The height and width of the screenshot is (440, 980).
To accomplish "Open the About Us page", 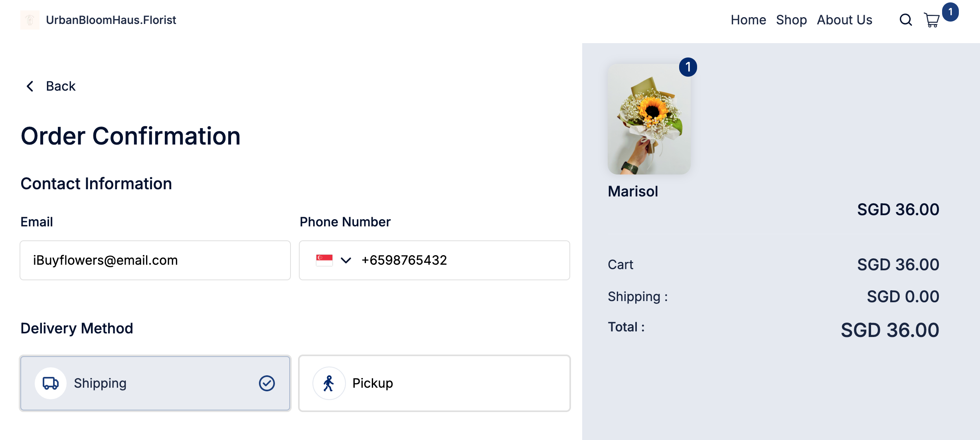I will [x=844, y=20].
